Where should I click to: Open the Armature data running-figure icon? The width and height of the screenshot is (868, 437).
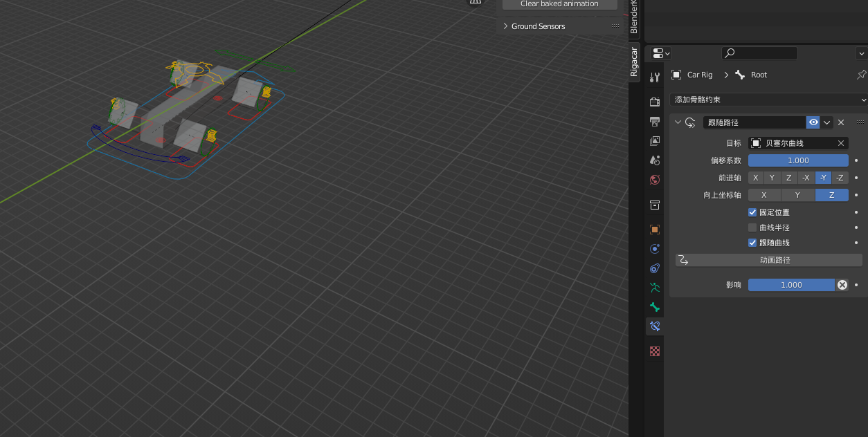pos(654,288)
